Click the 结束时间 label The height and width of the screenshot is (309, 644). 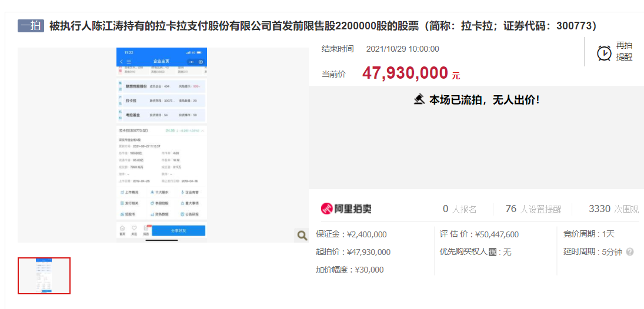point(337,49)
